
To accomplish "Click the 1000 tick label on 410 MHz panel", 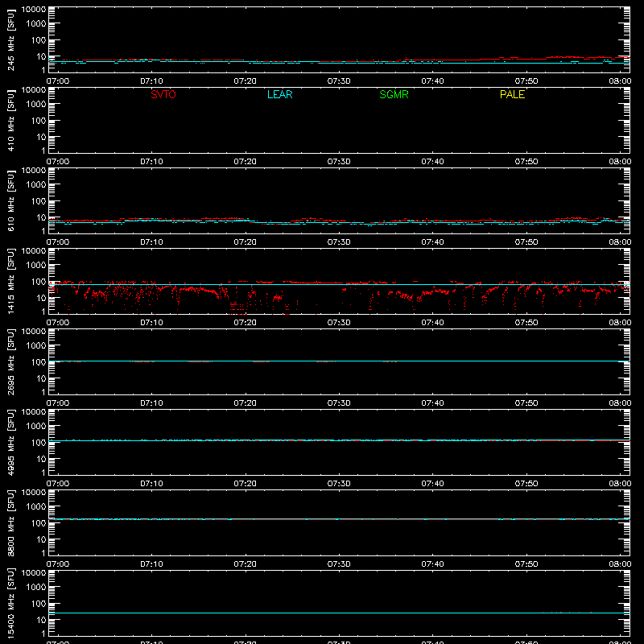I will (x=36, y=105).
